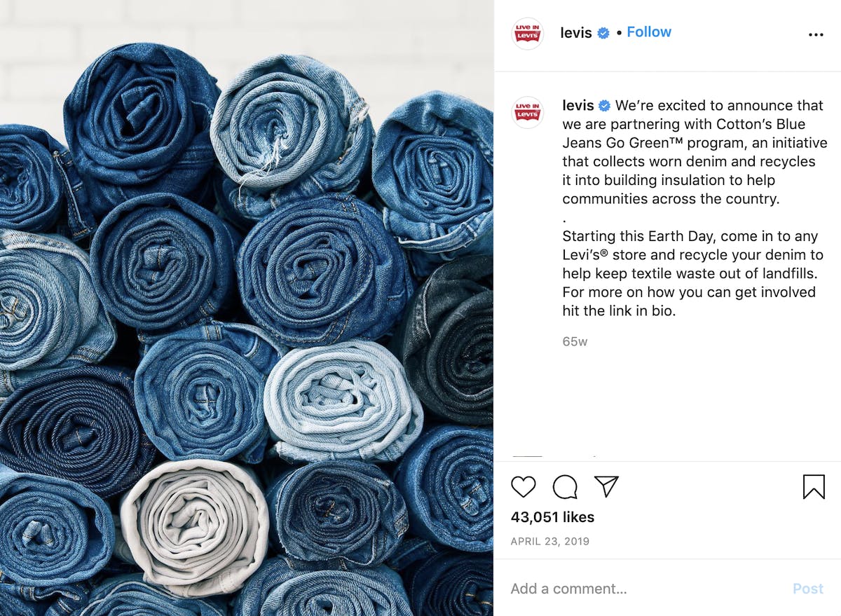Open the levis username link in the header
Viewport: 841px width, 616px height.
pos(576,33)
